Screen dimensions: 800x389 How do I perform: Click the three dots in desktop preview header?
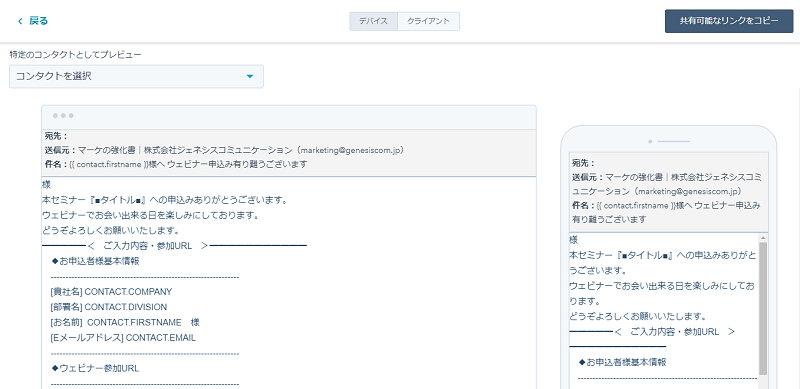(x=63, y=116)
